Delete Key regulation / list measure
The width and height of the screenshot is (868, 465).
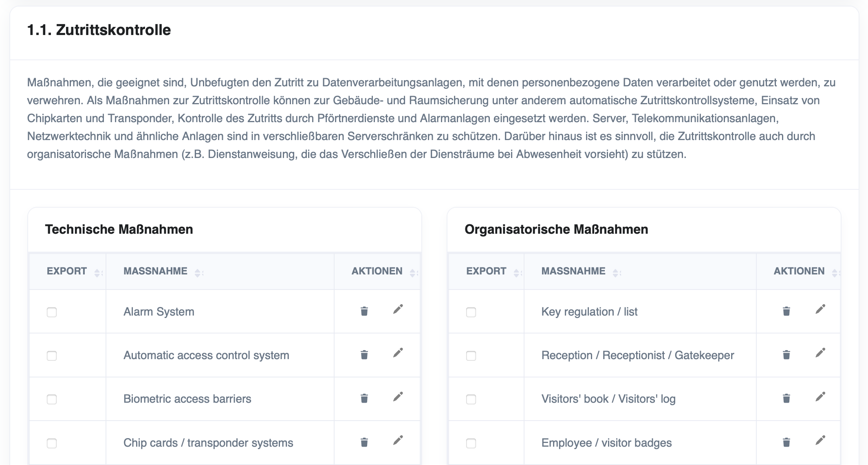point(786,311)
